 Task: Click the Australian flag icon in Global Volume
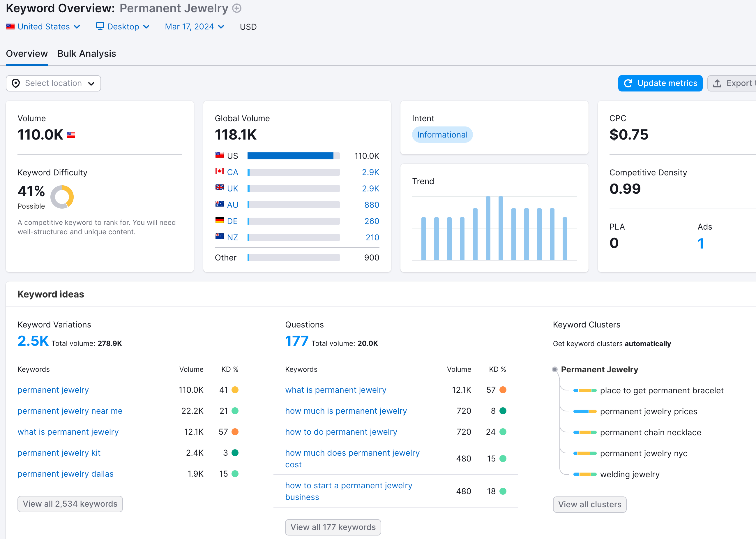click(220, 204)
